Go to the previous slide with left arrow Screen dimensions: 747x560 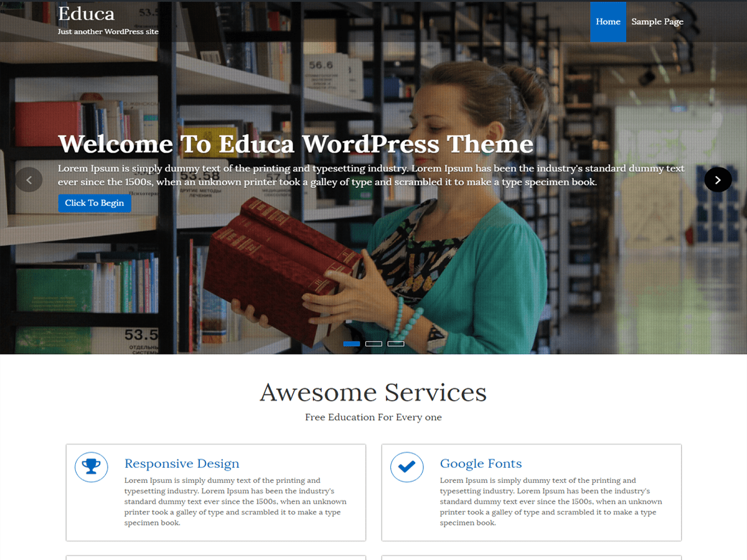pyautogui.click(x=29, y=180)
